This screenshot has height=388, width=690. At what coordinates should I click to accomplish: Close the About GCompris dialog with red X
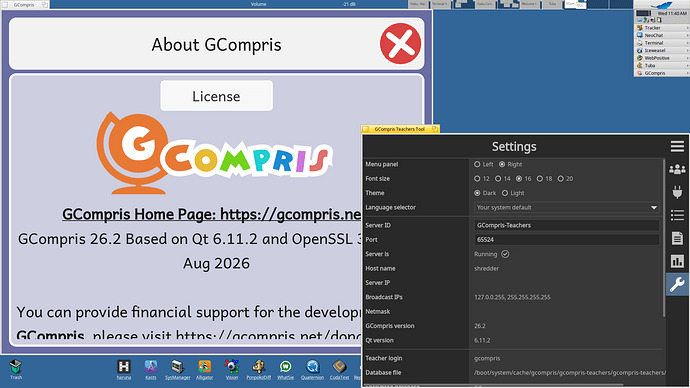[400, 44]
